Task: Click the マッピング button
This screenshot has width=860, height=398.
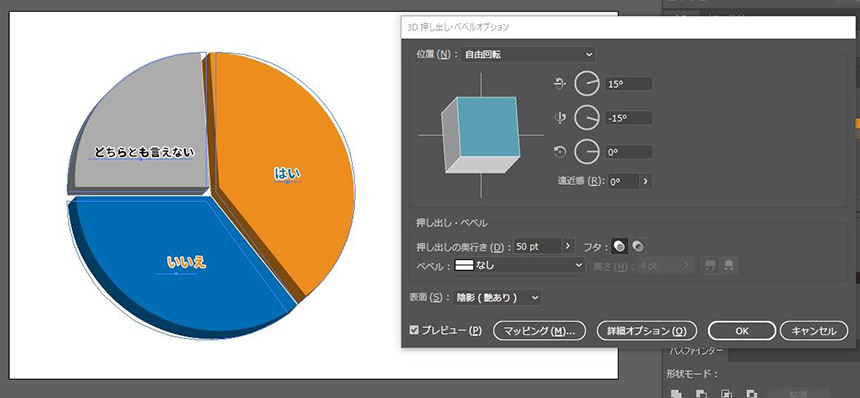Action: tap(540, 331)
